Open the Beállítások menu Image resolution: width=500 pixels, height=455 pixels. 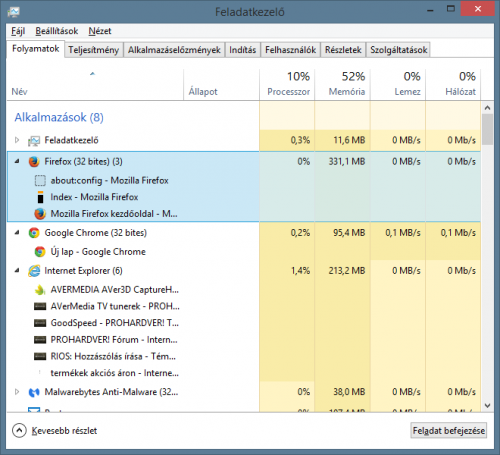click(57, 31)
